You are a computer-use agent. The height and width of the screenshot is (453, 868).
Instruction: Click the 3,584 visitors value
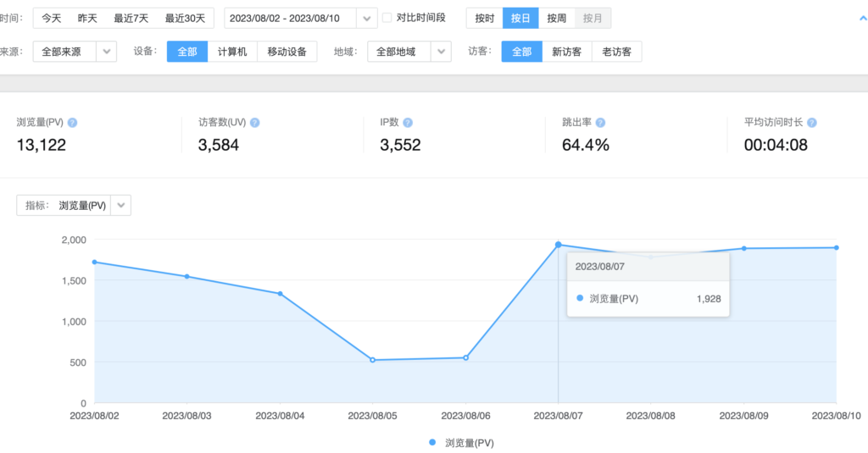pos(219,145)
